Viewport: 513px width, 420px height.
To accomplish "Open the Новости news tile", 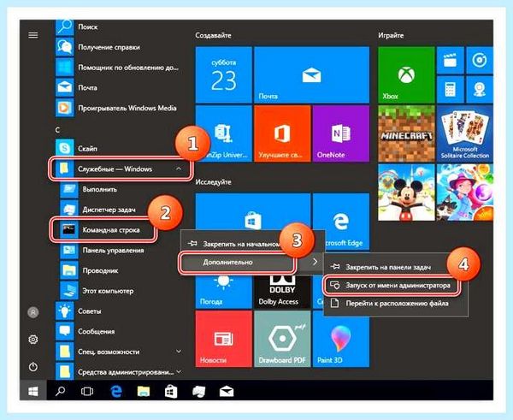I will (x=224, y=339).
